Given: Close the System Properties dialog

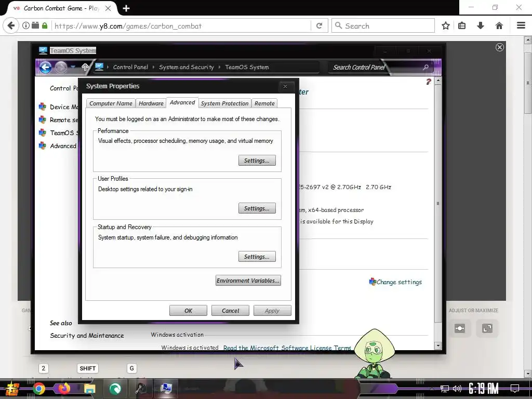Looking at the screenshot, I should (x=285, y=87).
